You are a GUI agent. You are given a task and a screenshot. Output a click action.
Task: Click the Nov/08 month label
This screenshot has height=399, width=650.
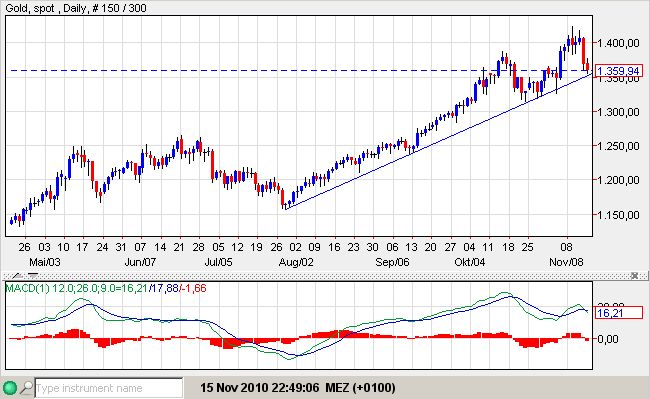tap(566, 262)
